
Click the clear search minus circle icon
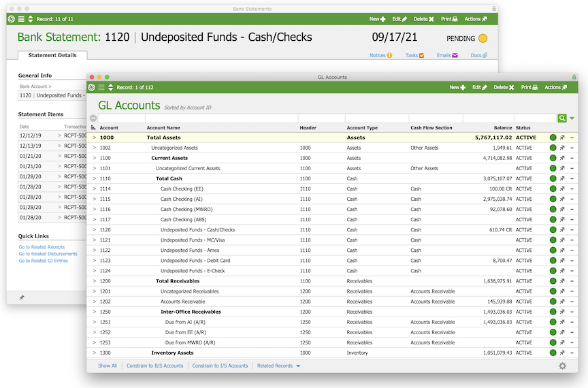point(93,118)
